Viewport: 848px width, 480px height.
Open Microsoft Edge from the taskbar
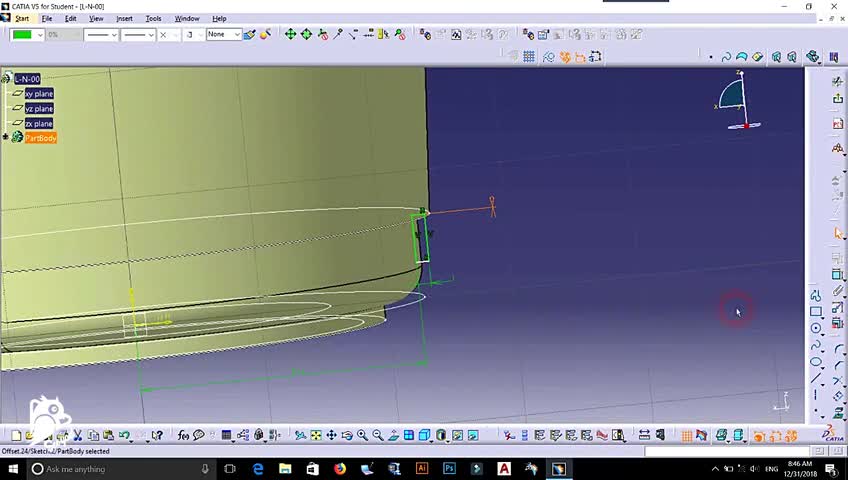click(x=258, y=469)
